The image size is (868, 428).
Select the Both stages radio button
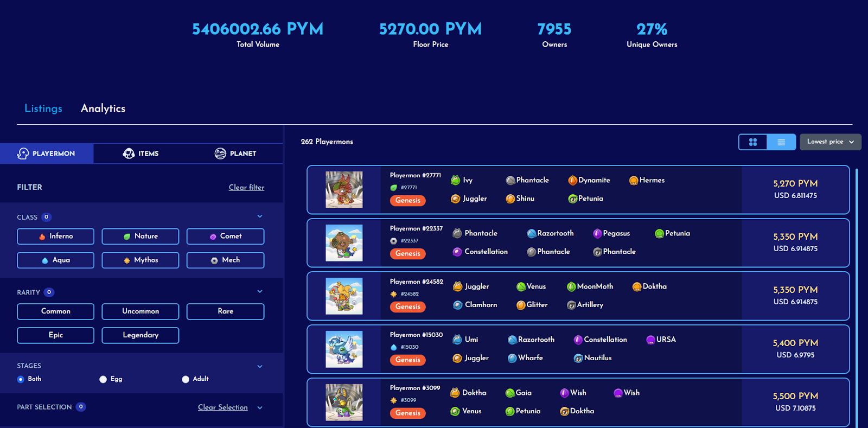(21, 379)
